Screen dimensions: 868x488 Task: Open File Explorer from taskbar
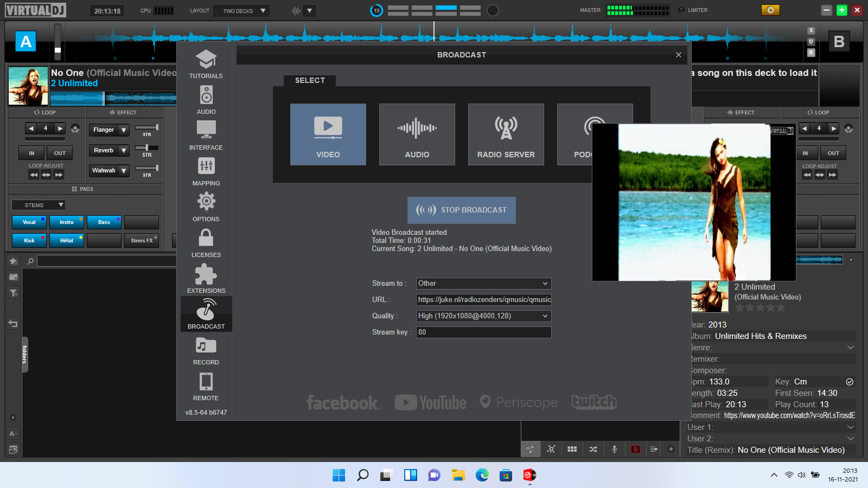458,476
